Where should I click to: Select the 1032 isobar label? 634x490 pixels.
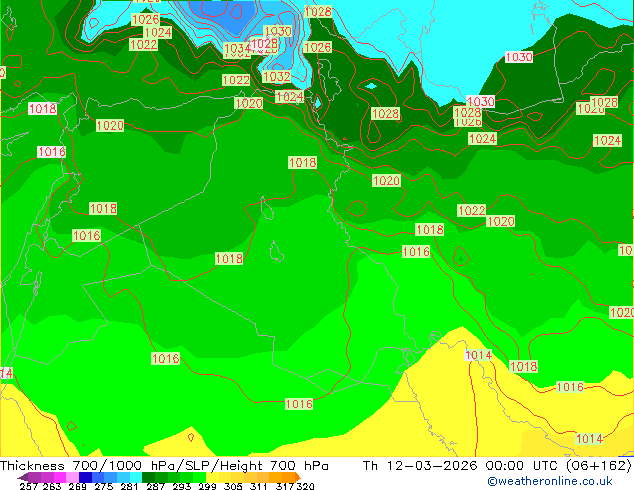click(276, 76)
